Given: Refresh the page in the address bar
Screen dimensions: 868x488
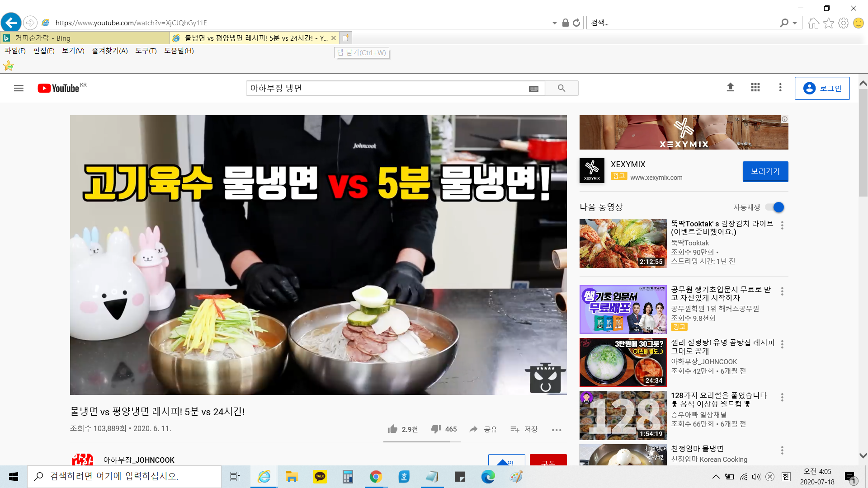Looking at the screenshot, I should pyautogui.click(x=576, y=23).
